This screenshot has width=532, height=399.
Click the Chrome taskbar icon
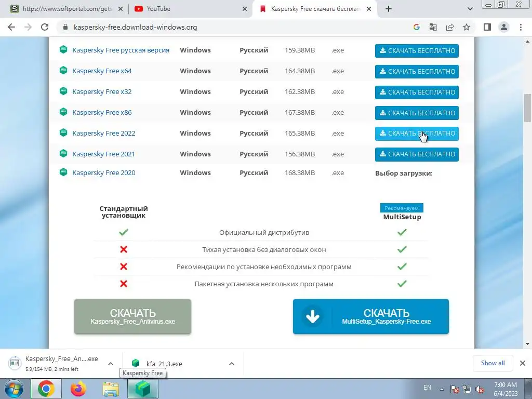[x=46, y=389]
